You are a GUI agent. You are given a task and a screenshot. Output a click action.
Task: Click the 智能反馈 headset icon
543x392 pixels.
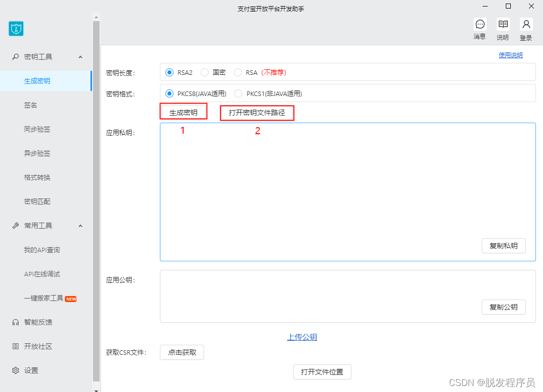[x=16, y=322]
